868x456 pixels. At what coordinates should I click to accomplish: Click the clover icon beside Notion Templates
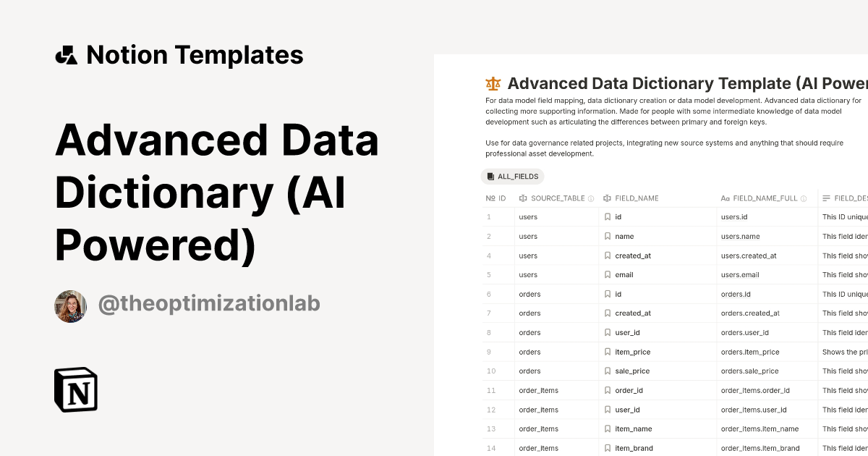[x=66, y=54]
